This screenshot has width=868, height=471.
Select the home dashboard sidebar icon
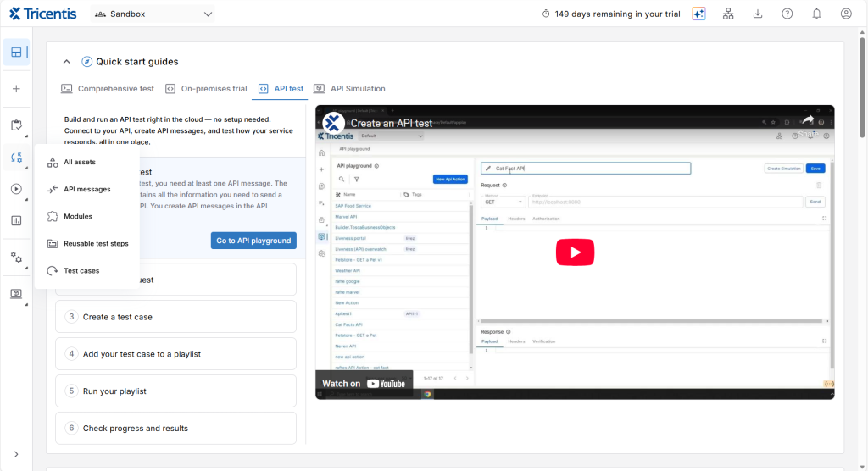click(16, 53)
